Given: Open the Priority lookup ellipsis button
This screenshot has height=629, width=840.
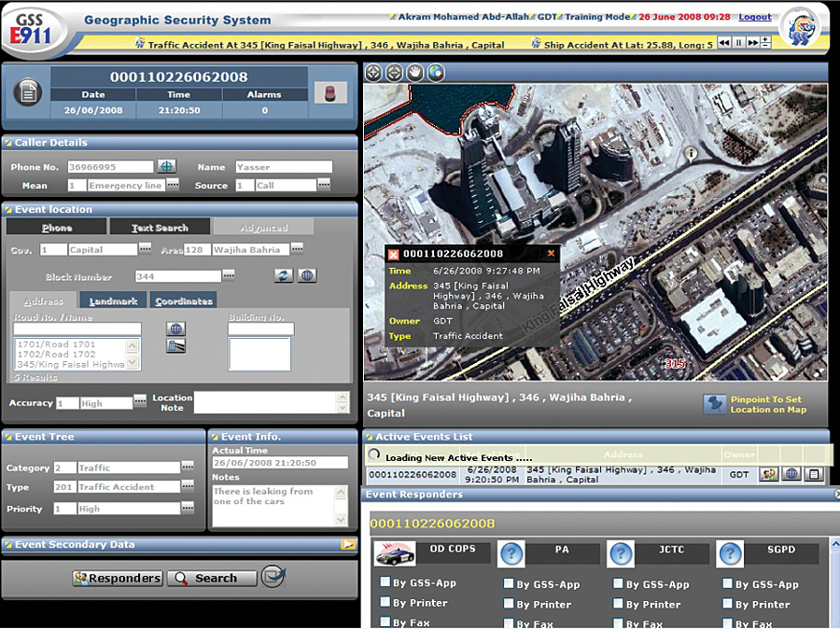Looking at the screenshot, I should point(188,507).
